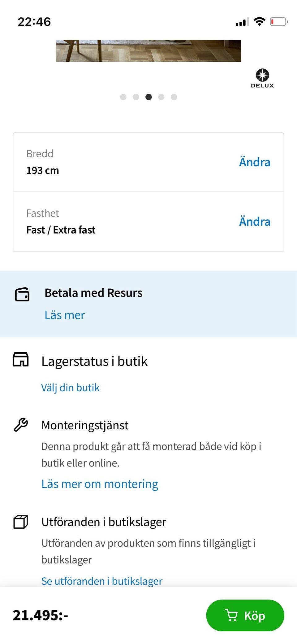Open Läs mer under Betala med Resurs

65,315
